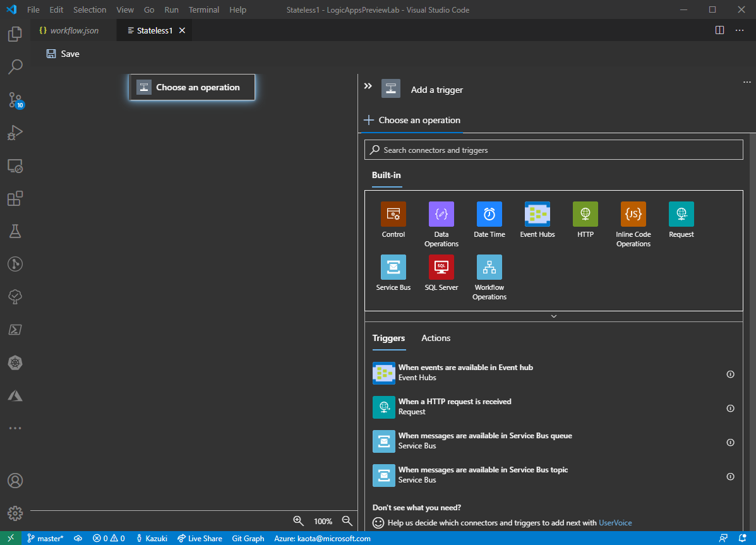Open the PowerShell activity bar view

point(15,330)
